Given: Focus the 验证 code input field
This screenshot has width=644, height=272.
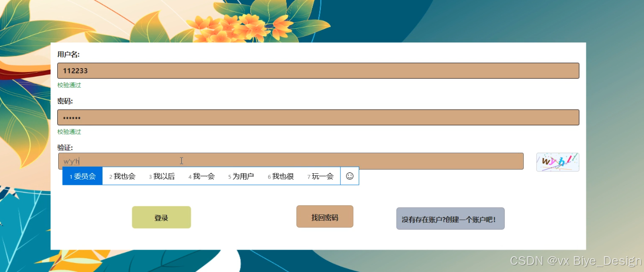Looking at the screenshot, I should pyautogui.click(x=291, y=161).
